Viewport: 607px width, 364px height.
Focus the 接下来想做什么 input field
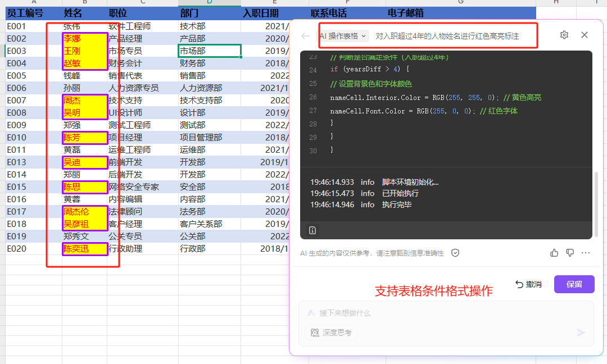[446, 313]
